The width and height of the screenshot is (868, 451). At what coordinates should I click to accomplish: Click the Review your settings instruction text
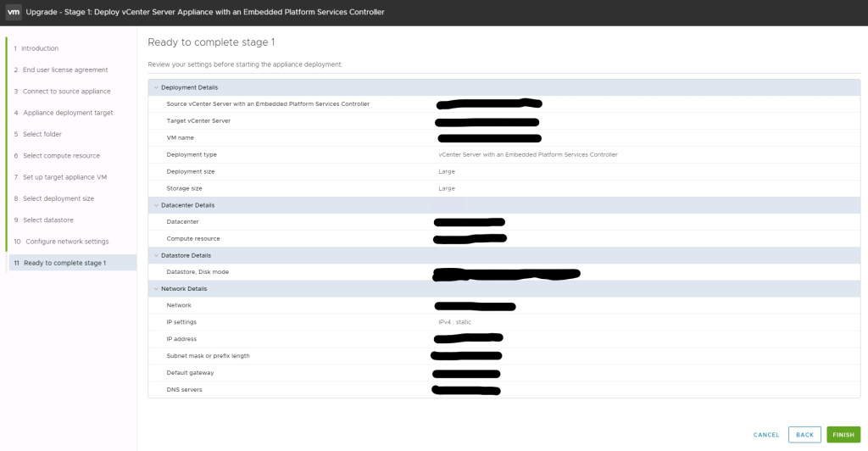pyautogui.click(x=245, y=64)
